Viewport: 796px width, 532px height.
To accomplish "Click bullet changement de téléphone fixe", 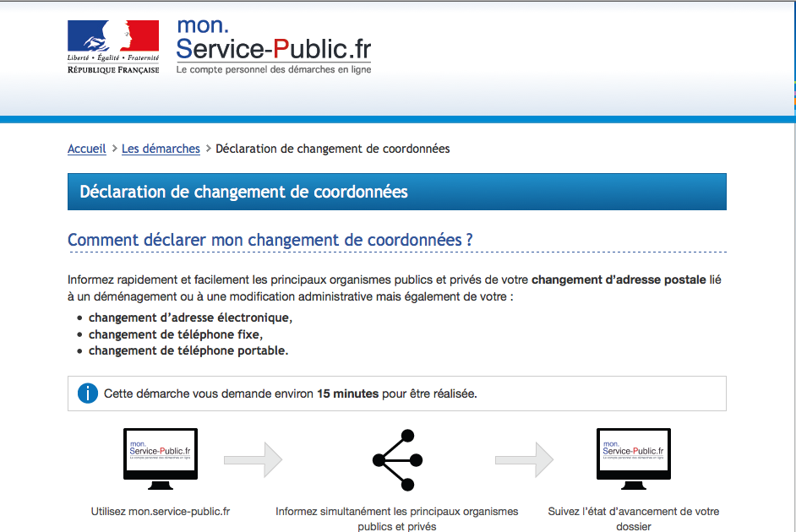I will (176, 334).
